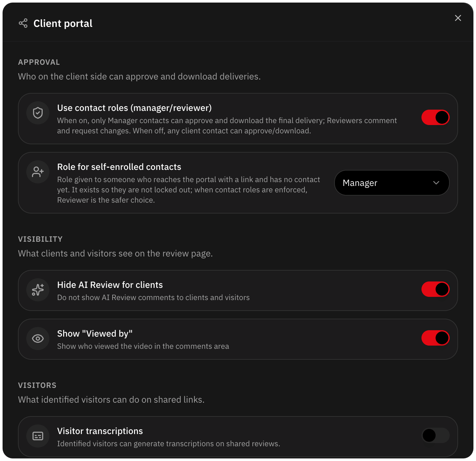The width and height of the screenshot is (476, 461).
Task: Toggle off Show "Viewed by" switch
Action: pos(435,338)
